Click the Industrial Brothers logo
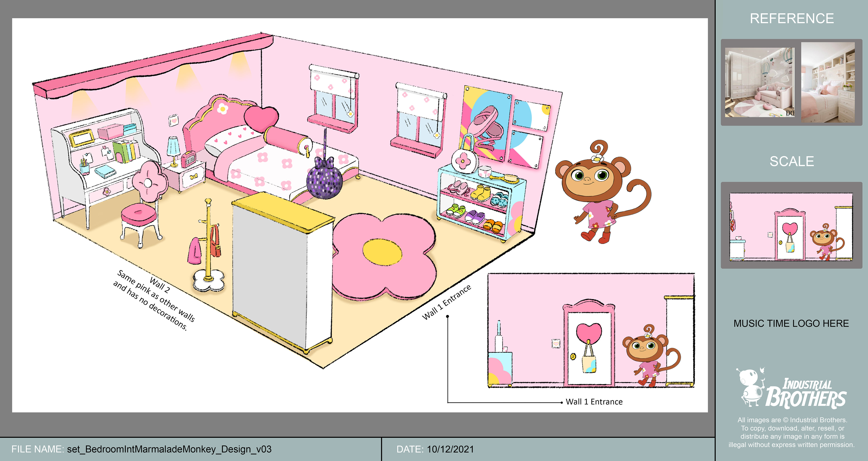Image resolution: width=868 pixels, height=461 pixels. point(791,388)
